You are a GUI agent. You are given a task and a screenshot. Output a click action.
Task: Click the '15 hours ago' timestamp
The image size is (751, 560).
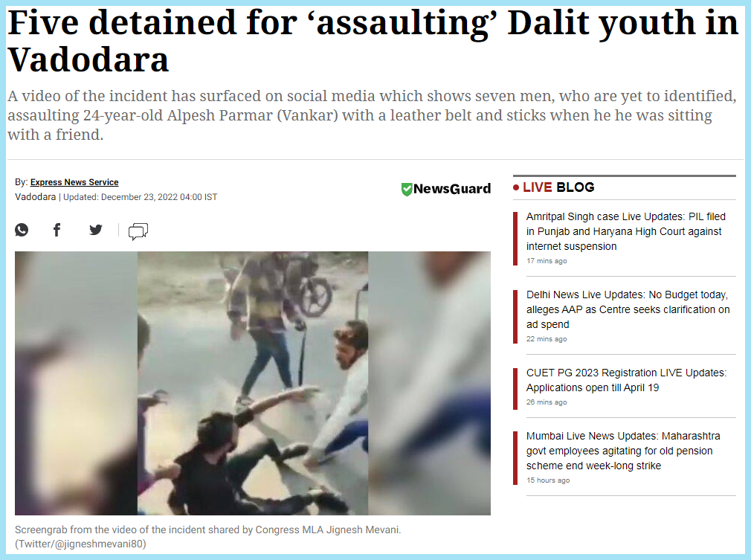[548, 480]
